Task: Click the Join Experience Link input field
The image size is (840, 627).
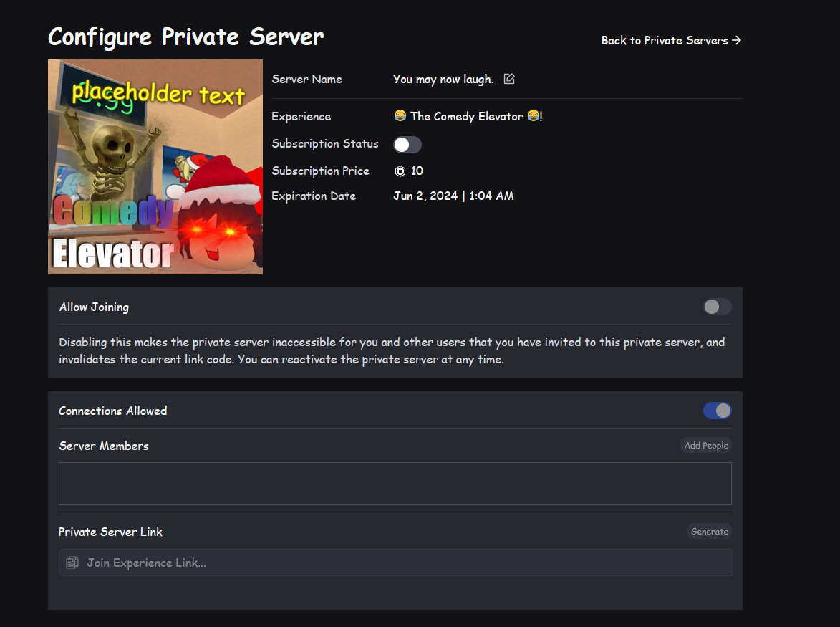Action: coord(395,563)
